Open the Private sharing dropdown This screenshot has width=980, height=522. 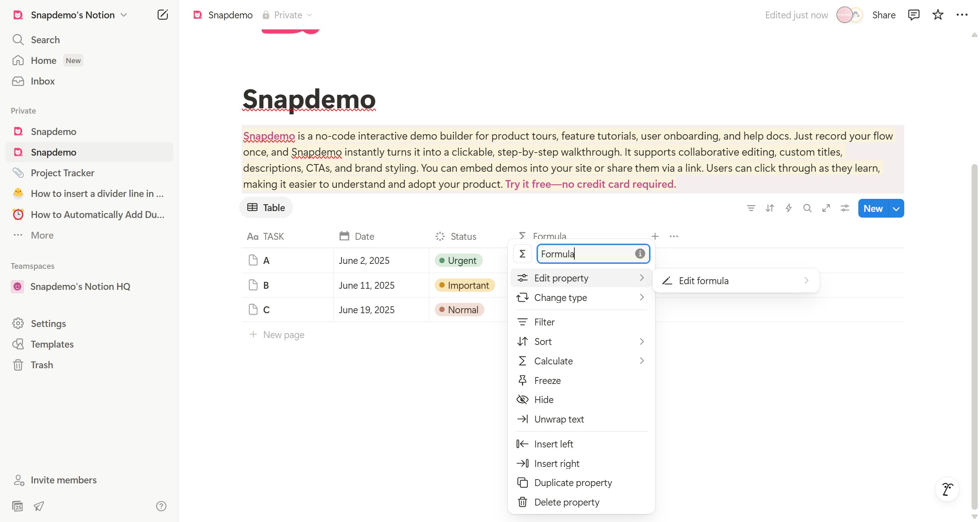287,15
